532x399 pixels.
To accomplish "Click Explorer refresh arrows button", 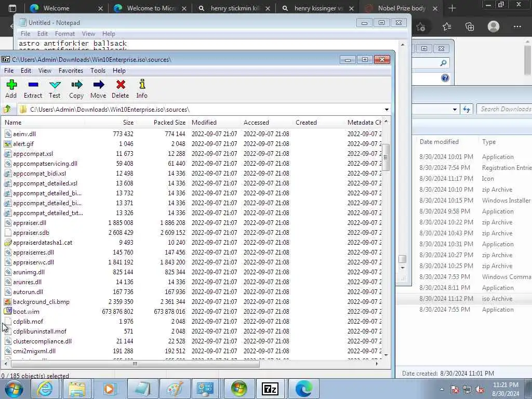I will tap(467, 109).
